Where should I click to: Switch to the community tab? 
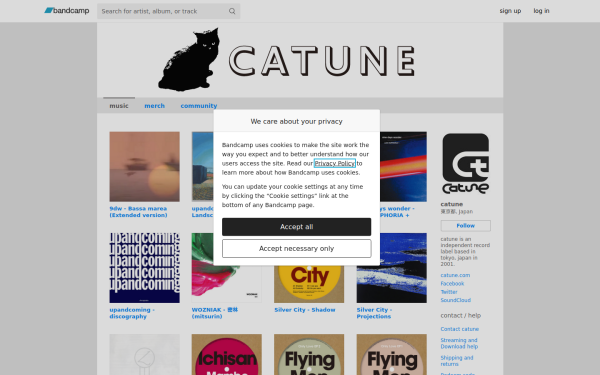(x=199, y=106)
